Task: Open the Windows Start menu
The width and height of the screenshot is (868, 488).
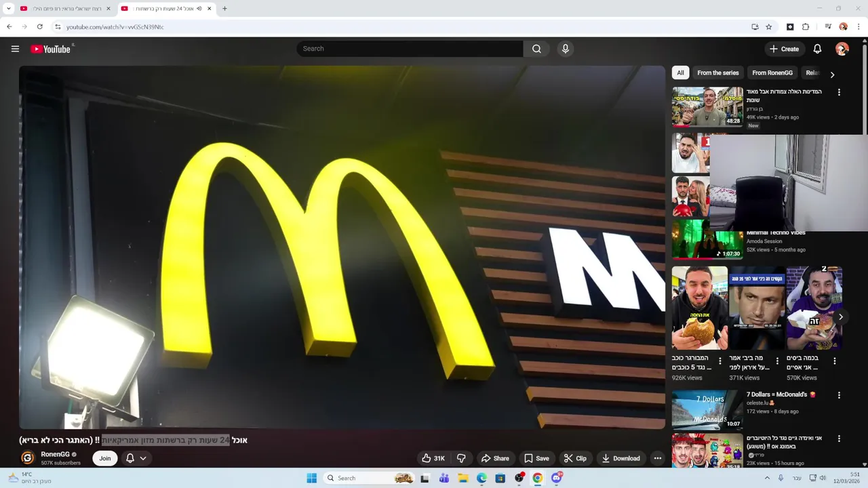Action: point(311,478)
